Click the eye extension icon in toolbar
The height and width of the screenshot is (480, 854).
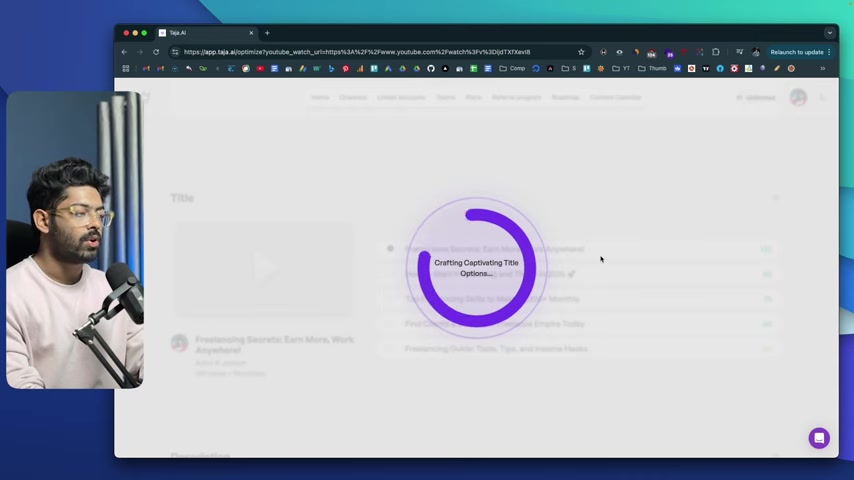coord(619,52)
